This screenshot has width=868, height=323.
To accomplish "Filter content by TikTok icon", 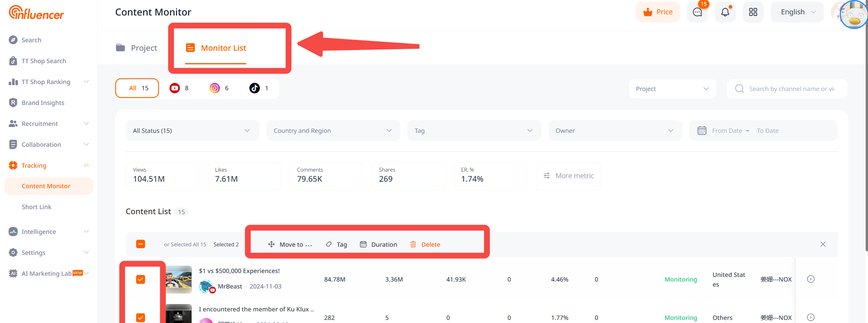I will click(254, 88).
